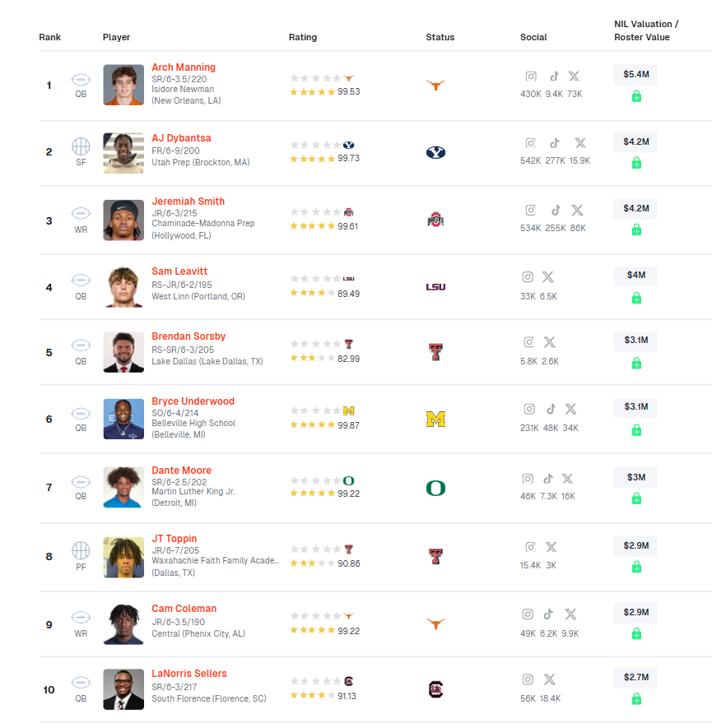Click AJ Dybantsa's TikTok icon
712x728 pixels.
click(x=555, y=143)
